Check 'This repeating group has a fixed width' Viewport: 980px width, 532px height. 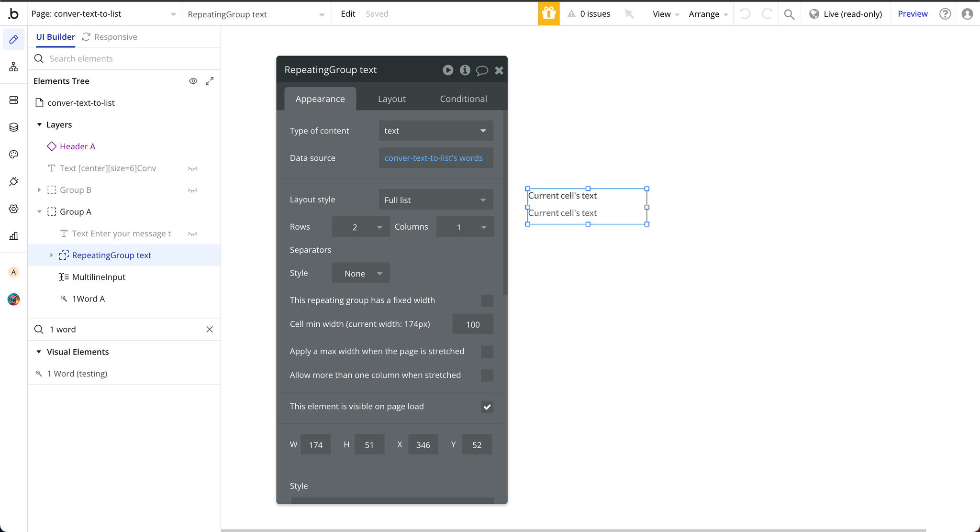(487, 300)
